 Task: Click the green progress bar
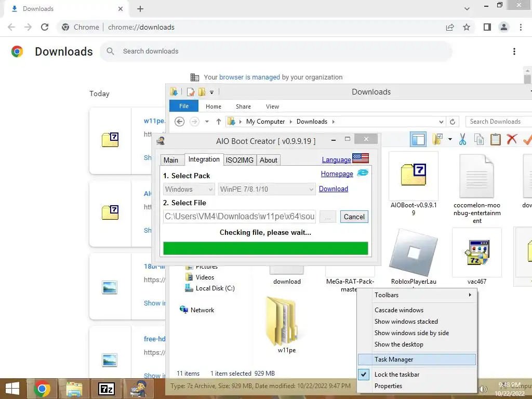[265, 248]
